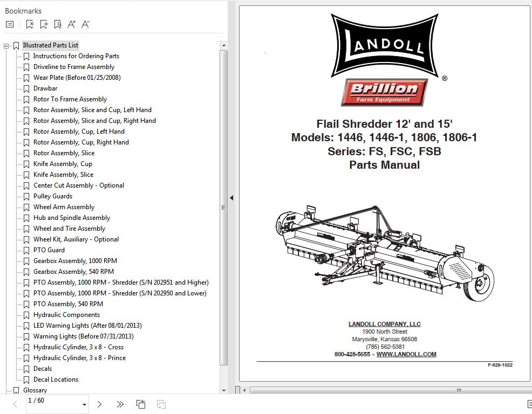Viewport: 532px width, 414px height.
Task: Open the page number dropdown arrow
Action: point(84,404)
